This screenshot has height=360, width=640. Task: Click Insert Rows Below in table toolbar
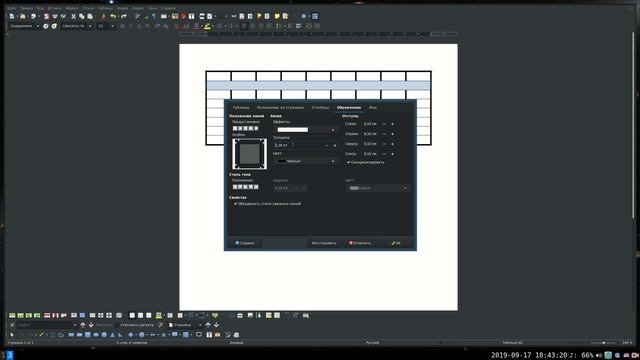[x=20, y=316]
